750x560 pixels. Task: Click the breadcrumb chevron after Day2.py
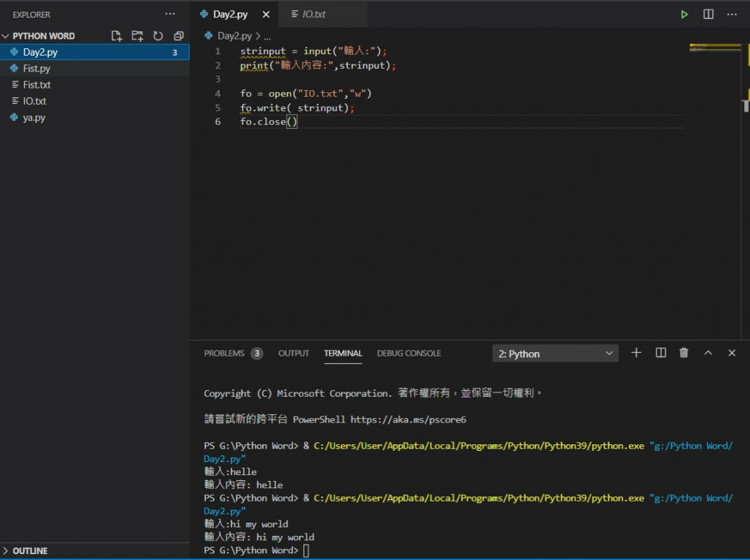click(x=259, y=36)
